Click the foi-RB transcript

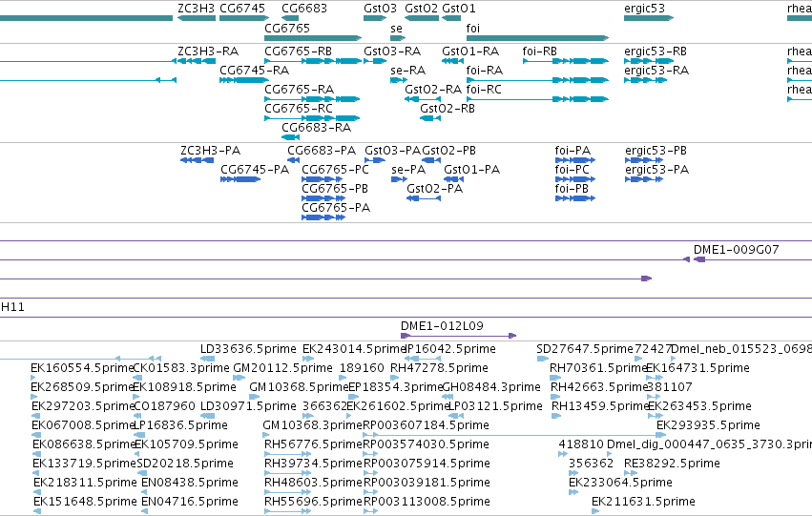(x=566, y=61)
